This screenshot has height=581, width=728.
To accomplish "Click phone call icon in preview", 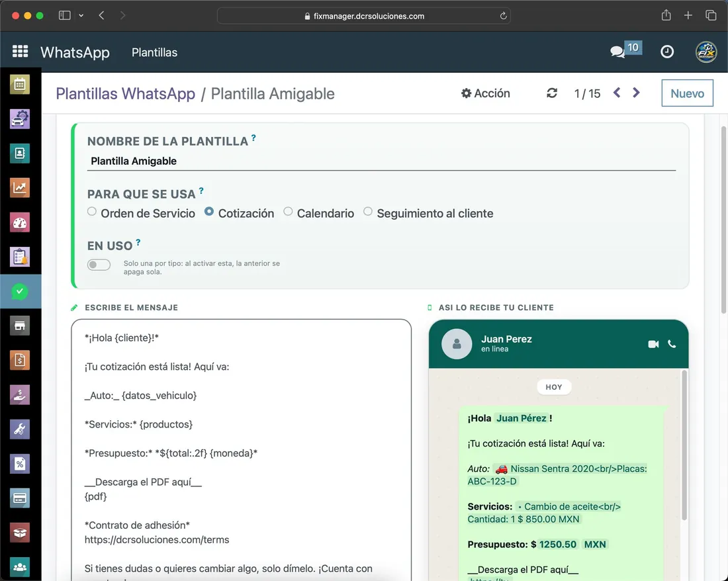I will pyautogui.click(x=672, y=344).
